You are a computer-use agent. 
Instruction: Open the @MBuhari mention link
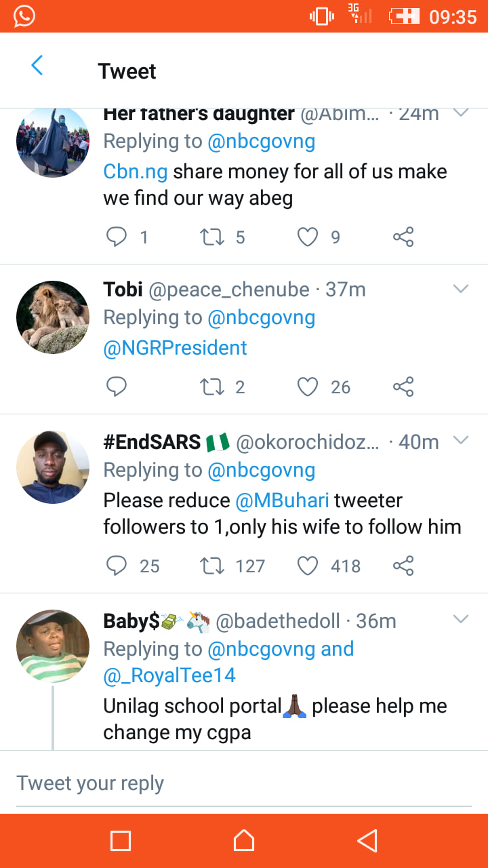[x=282, y=500]
